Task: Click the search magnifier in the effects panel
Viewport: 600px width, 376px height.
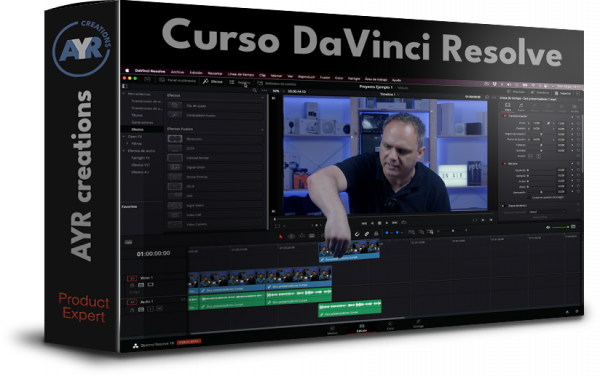Action: coord(254,91)
